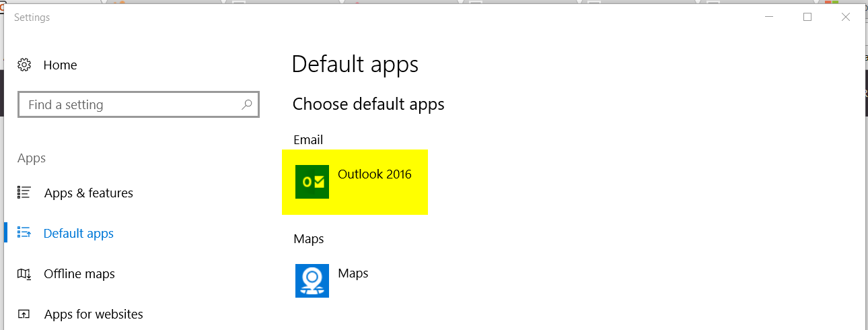Image resolution: width=868 pixels, height=330 pixels.
Task: Click the Apps & features list icon
Action: coord(24,193)
